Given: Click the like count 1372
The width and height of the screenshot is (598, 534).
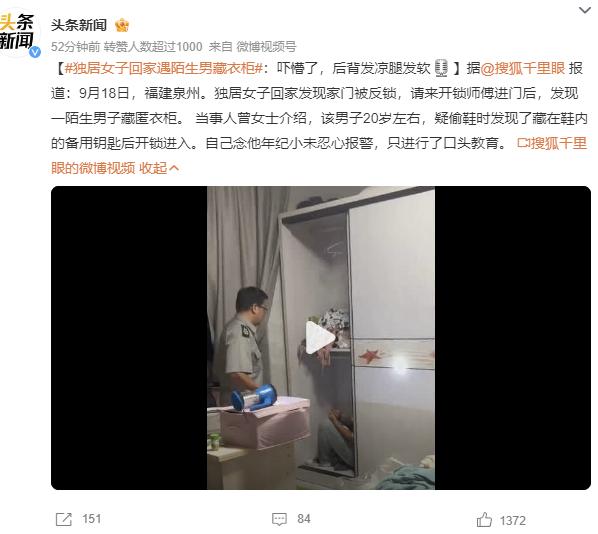Looking at the screenshot, I should point(513,521).
